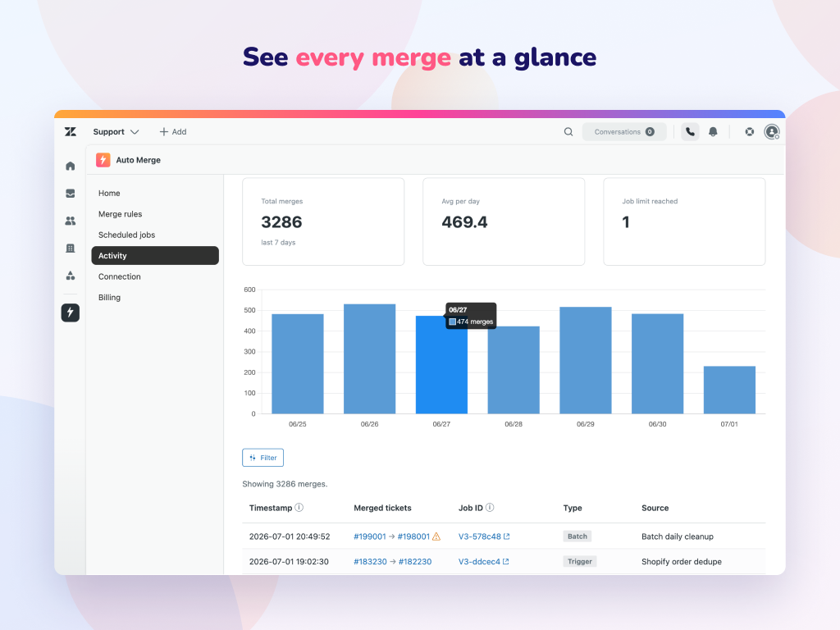Viewport: 840px width, 630px height.
Task: Open Billing menu item
Action: pyautogui.click(x=109, y=297)
